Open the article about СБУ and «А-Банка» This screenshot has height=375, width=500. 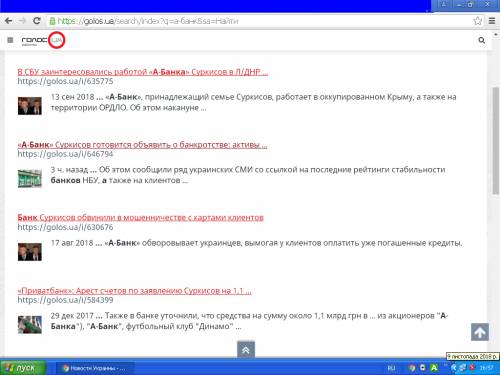(142, 72)
